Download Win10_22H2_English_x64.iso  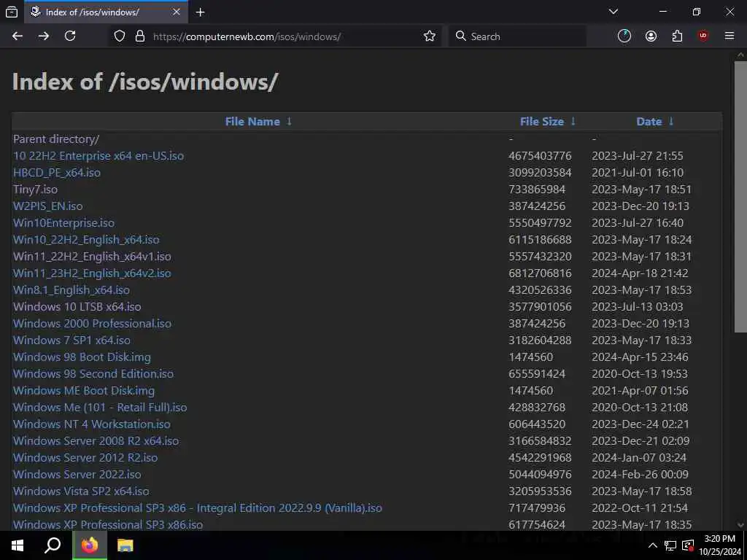pyautogui.click(x=86, y=239)
